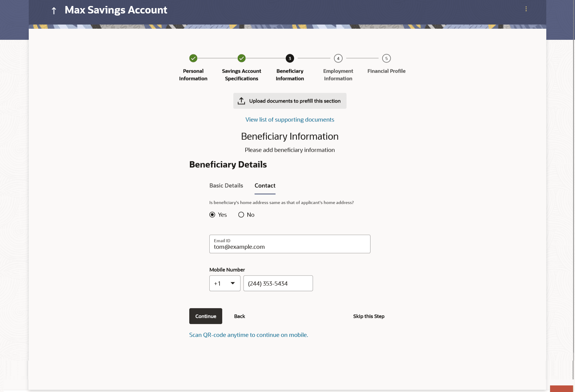Select No for same home address

tap(241, 215)
